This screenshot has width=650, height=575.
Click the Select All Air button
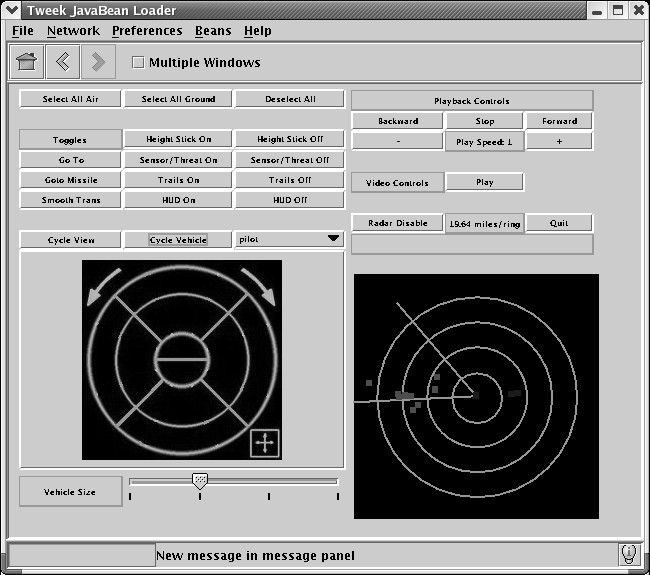(70, 99)
